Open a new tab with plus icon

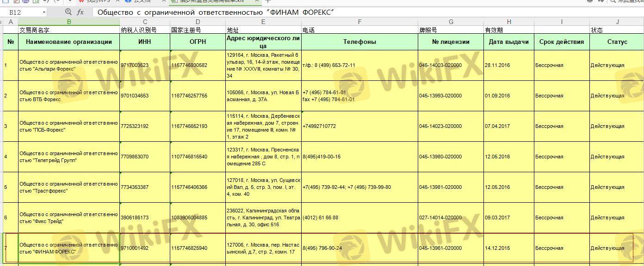(267, 1)
